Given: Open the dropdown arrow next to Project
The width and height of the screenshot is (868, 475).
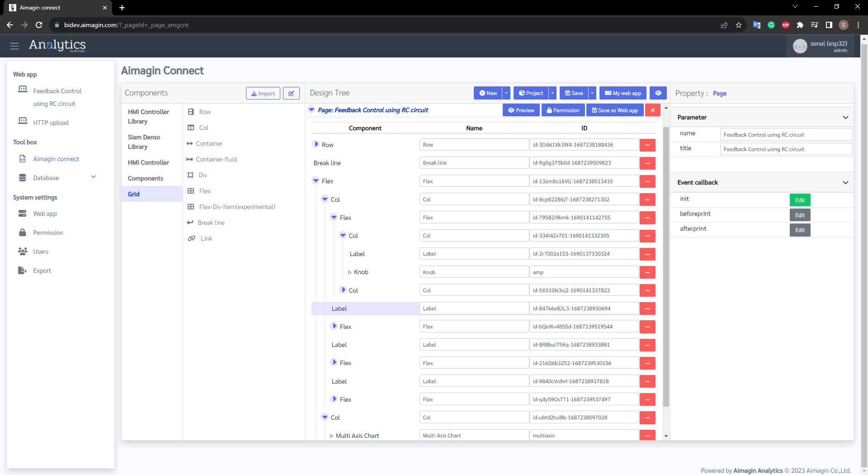Looking at the screenshot, I should coord(552,93).
